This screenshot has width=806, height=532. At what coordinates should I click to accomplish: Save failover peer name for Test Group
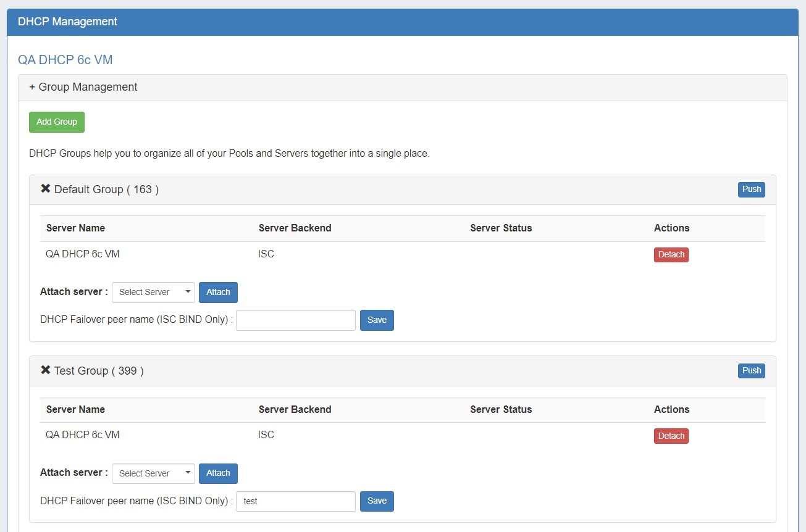(x=377, y=501)
